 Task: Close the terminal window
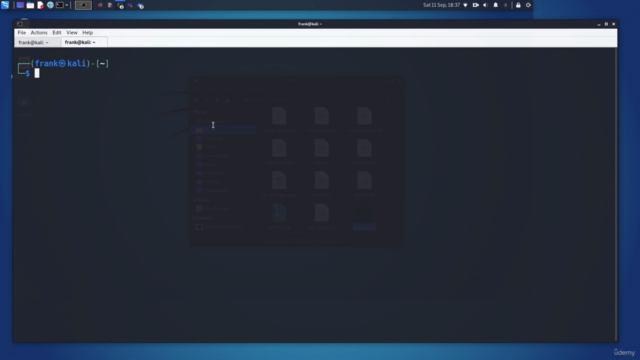pyautogui.click(x=613, y=24)
